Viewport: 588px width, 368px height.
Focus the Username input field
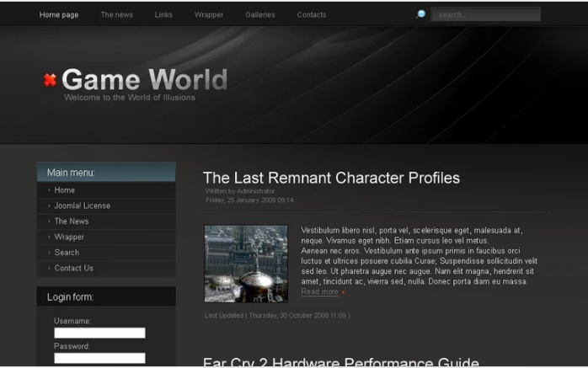click(x=99, y=333)
